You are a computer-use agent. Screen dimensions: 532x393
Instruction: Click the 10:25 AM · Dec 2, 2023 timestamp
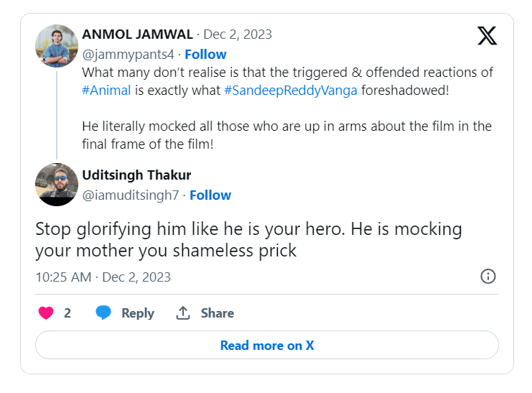pyautogui.click(x=103, y=277)
